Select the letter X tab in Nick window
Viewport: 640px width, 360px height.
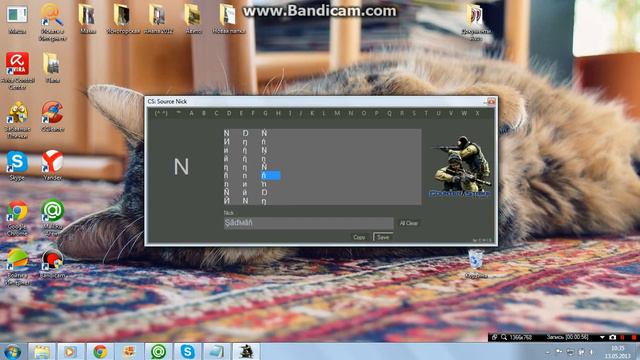[x=477, y=113]
